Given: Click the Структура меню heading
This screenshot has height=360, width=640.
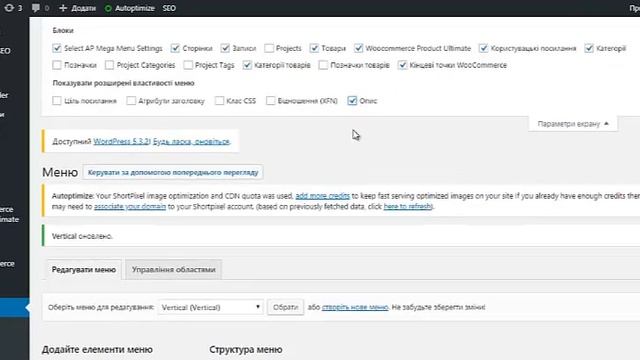Looking at the screenshot, I should pyautogui.click(x=246, y=349).
